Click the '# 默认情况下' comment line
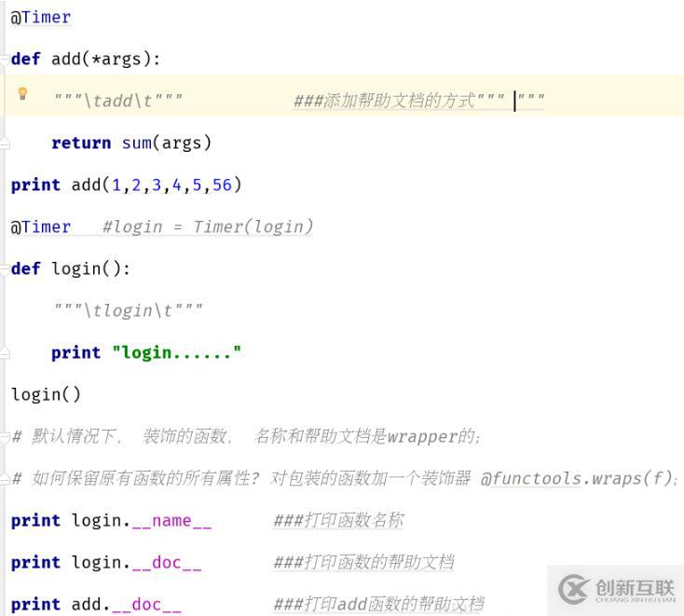This screenshot has height=616, width=684. point(246,436)
